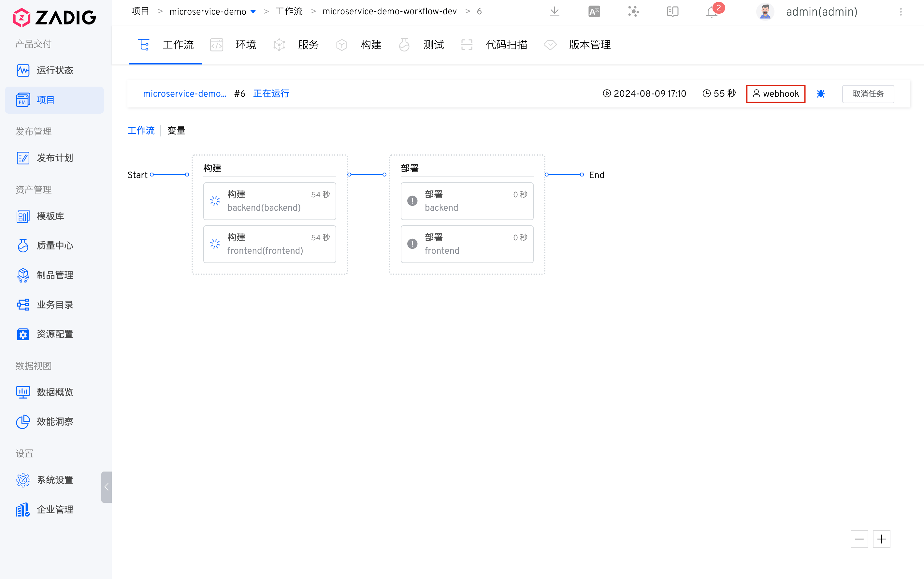Open the vertical dots menu in the header
This screenshot has height=579, width=924.
901,12
